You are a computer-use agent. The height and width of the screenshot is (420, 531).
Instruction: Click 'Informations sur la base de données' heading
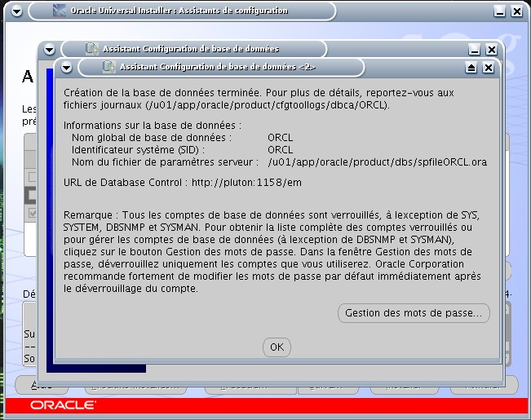pyautogui.click(x=153, y=126)
